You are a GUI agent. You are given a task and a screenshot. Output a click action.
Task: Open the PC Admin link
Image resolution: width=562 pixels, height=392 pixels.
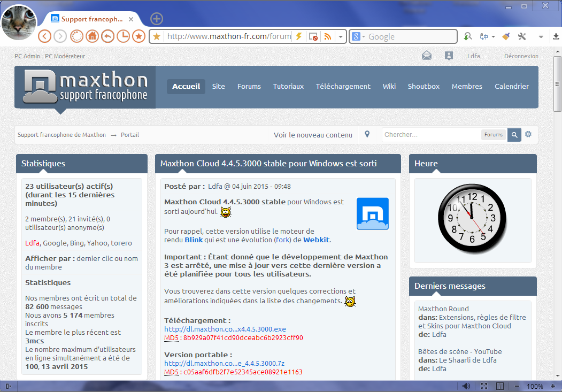(27, 56)
